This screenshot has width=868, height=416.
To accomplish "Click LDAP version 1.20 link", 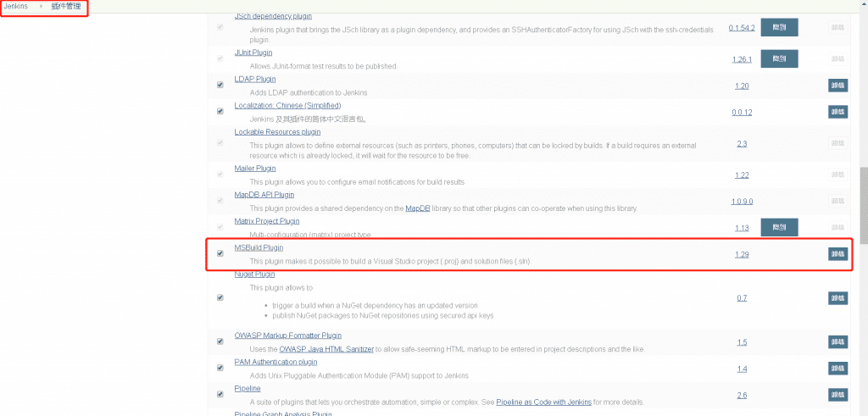I will (x=742, y=86).
